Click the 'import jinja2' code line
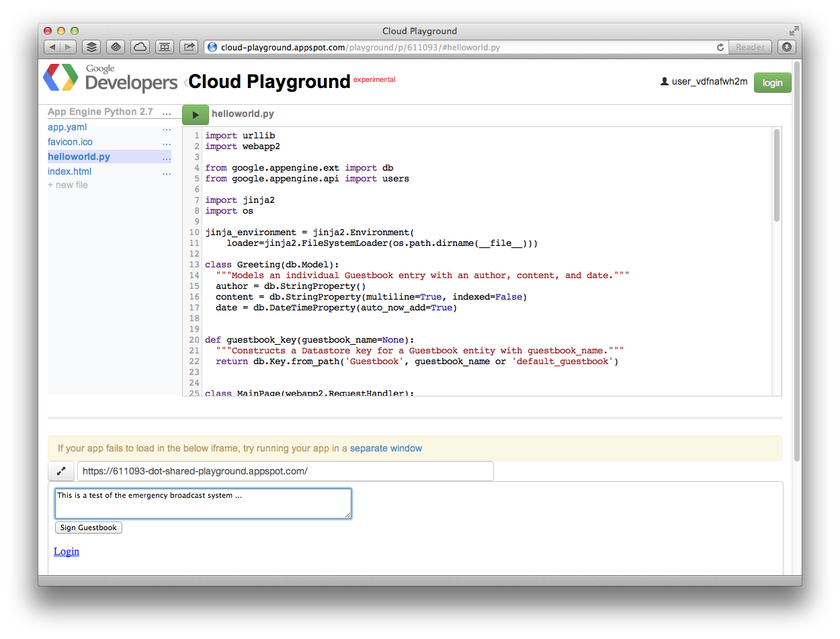Screen dimensions: 840x639 click(x=240, y=200)
